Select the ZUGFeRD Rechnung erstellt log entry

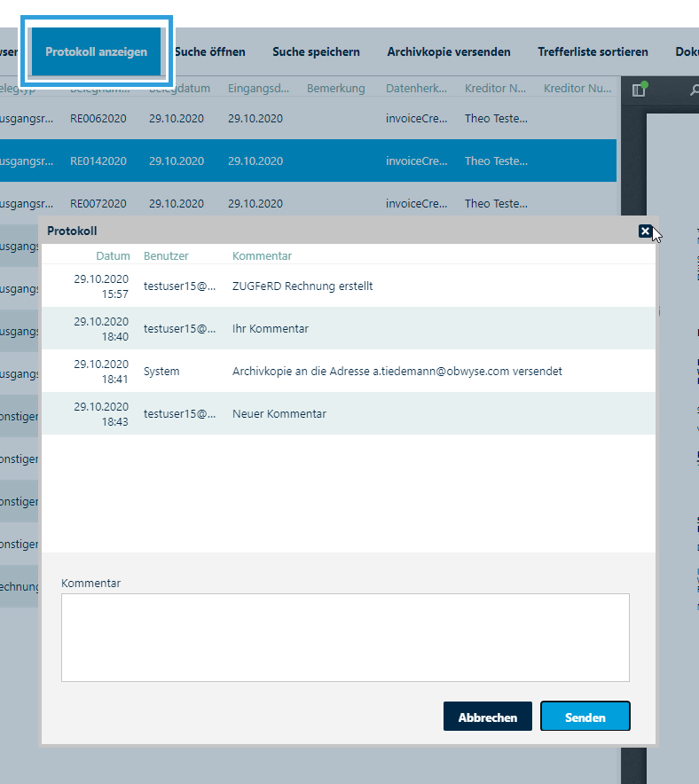302,286
